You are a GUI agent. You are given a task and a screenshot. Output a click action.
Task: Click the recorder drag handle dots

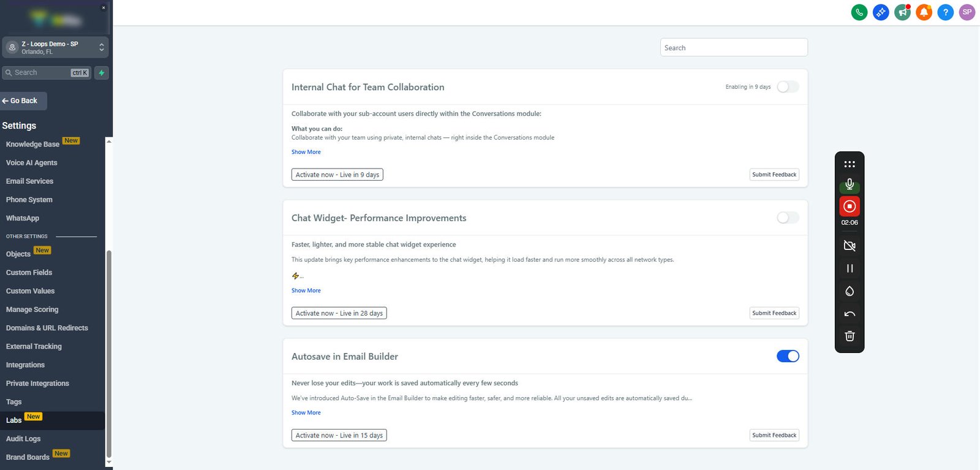[x=850, y=164]
